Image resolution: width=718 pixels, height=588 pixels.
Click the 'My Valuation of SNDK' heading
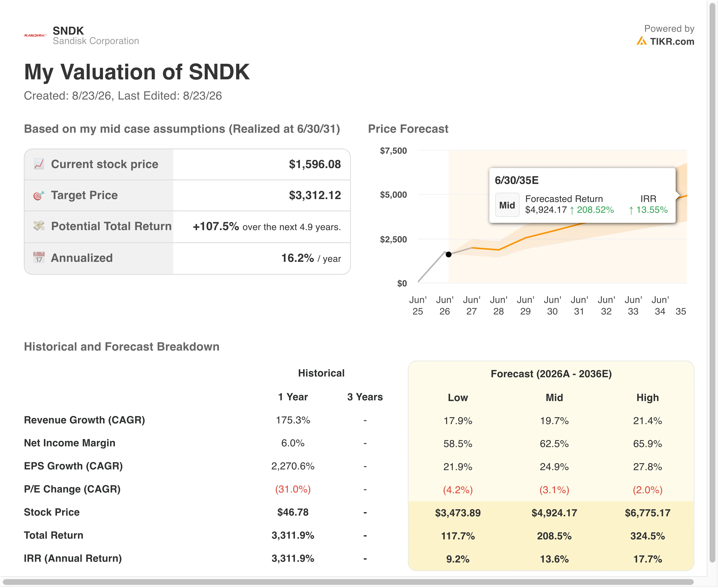(137, 72)
